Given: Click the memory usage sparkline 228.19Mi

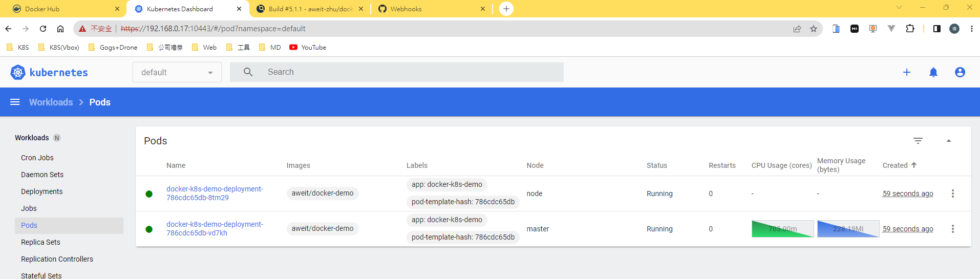Looking at the screenshot, I should tap(848, 229).
